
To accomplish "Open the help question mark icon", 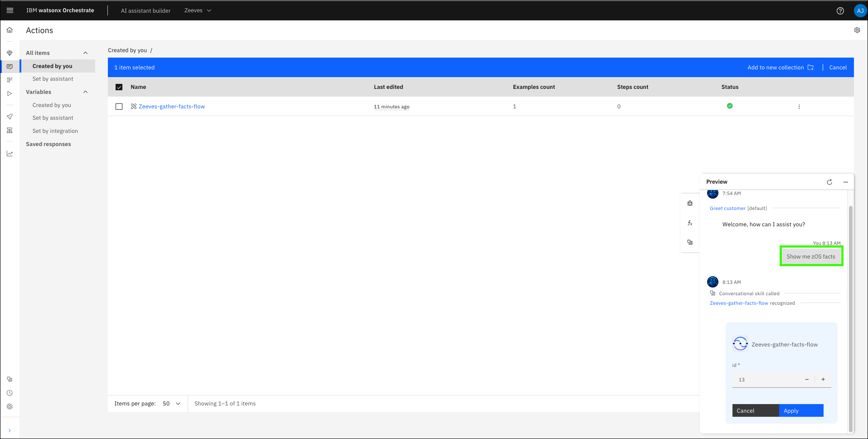I will point(840,11).
